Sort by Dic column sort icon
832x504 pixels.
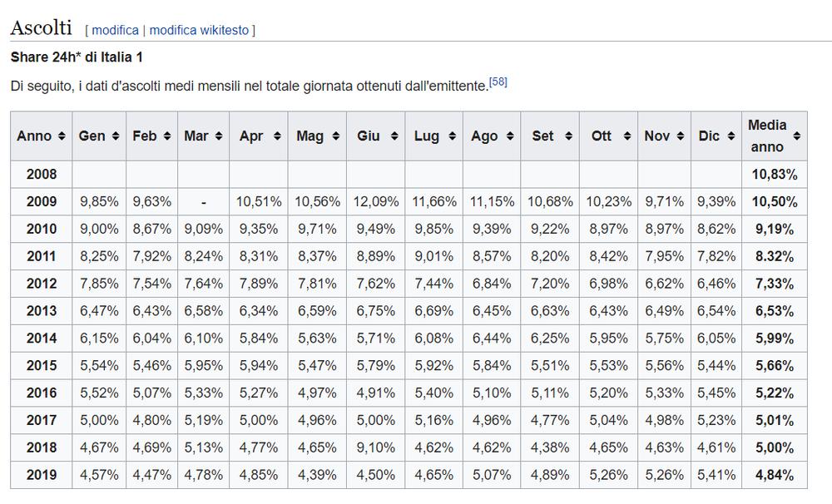[727, 136]
